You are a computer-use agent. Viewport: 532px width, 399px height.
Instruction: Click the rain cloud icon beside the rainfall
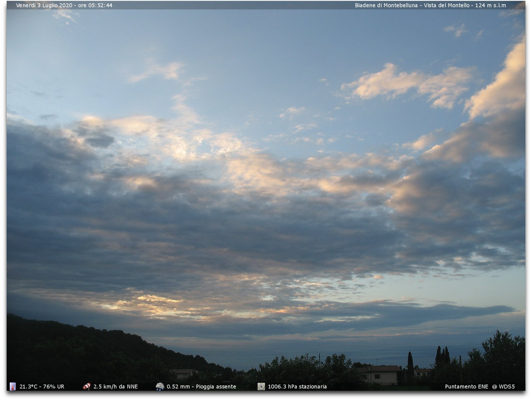(x=160, y=386)
